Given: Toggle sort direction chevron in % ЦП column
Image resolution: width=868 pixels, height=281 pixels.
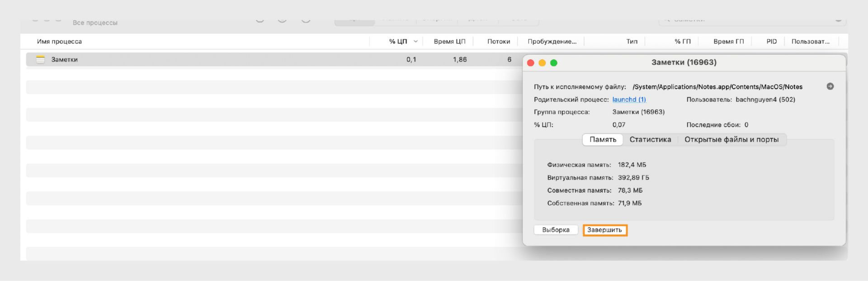Looking at the screenshot, I should coord(415,42).
